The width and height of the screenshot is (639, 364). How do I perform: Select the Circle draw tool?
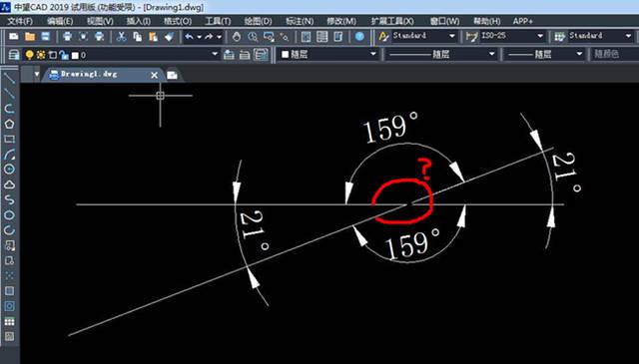9,170
